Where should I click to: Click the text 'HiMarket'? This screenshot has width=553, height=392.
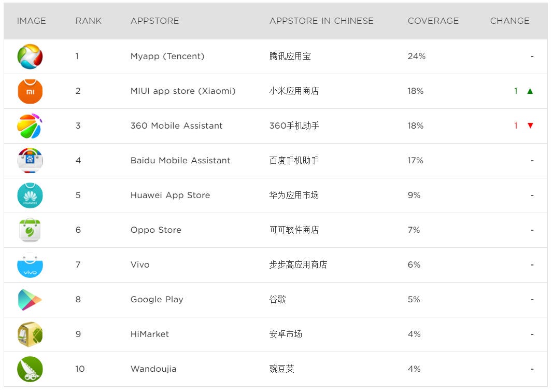click(x=150, y=334)
